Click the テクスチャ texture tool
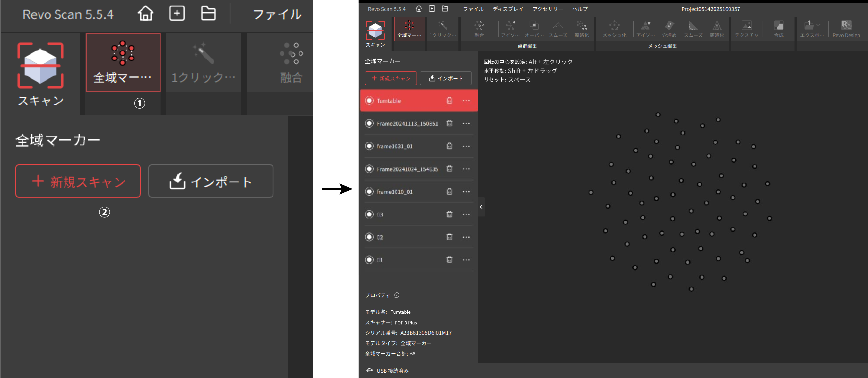The height and width of the screenshot is (378, 868). pyautogui.click(x=746, y=29)
